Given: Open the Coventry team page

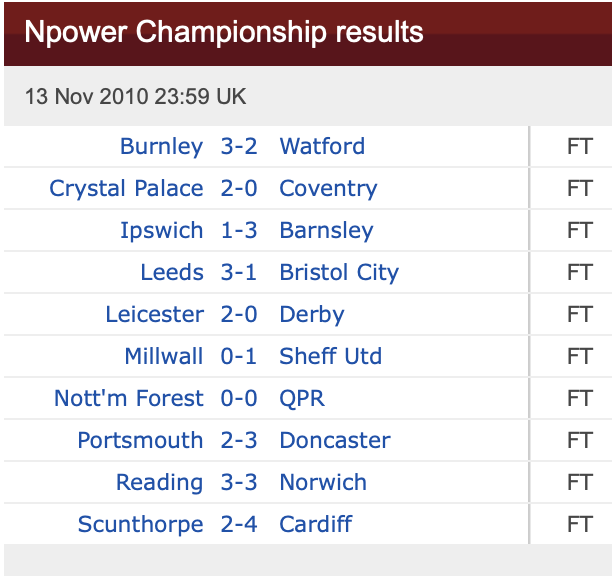Looking at the screenshot, I should 328,189.
